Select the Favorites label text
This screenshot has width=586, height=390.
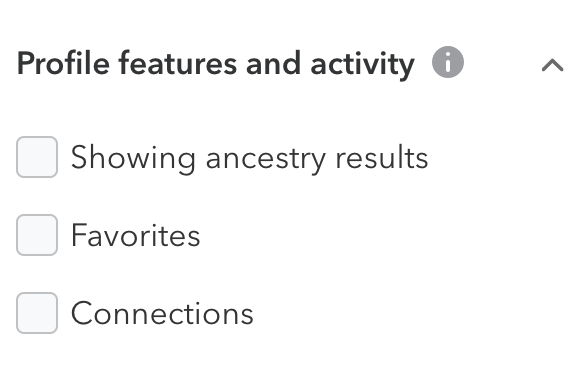pos(135,235)
